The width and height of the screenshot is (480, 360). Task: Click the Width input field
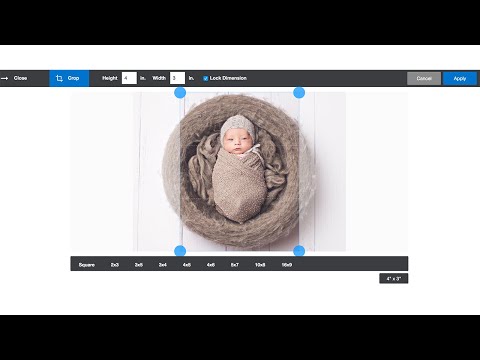177,78
